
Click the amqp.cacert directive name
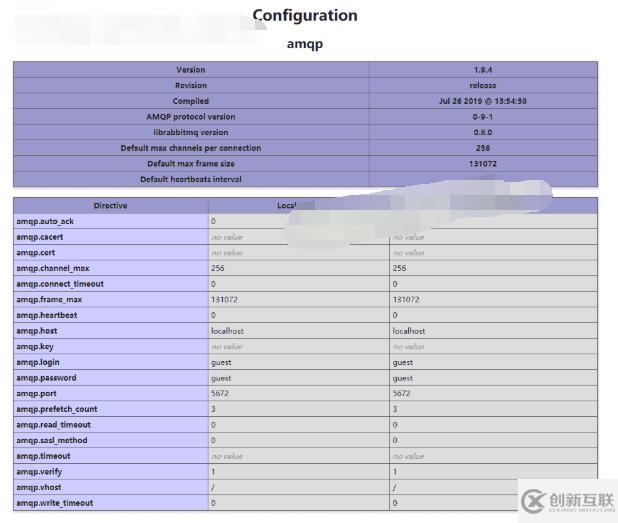point(39,237)
